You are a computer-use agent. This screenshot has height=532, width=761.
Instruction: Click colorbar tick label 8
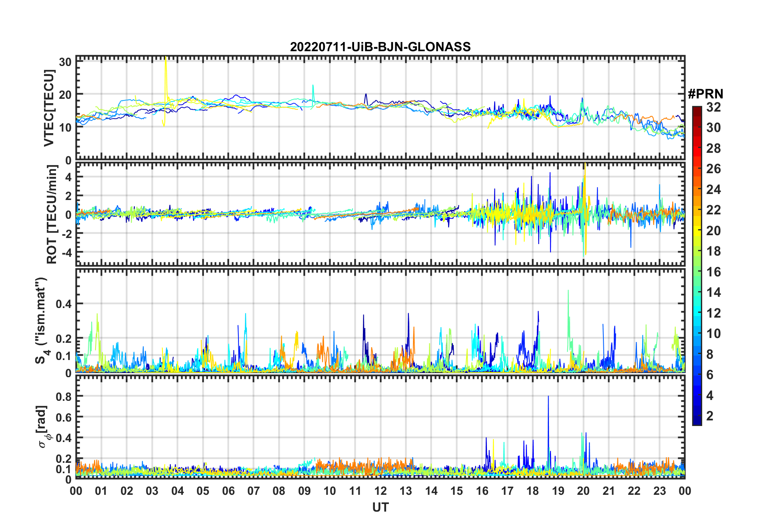point(710,354)
